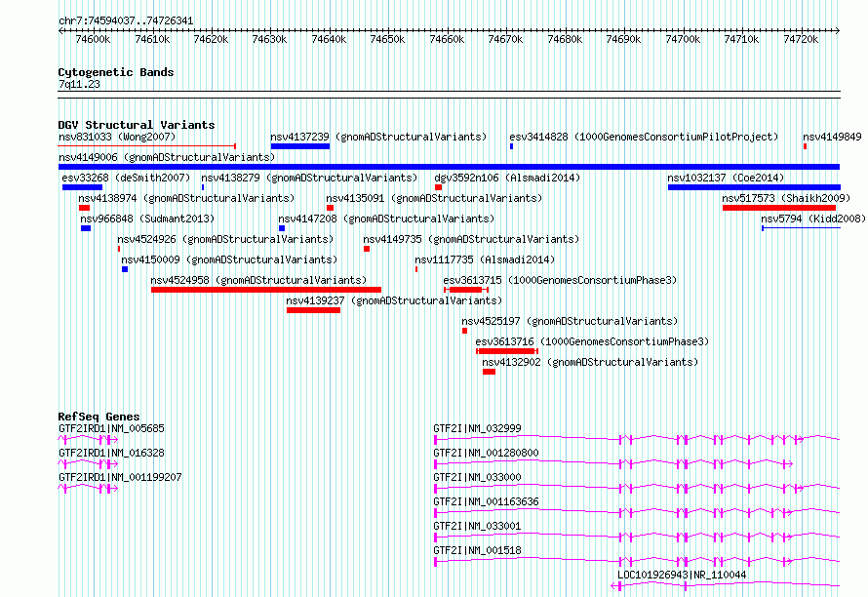Click GTF2IRD1|NM_016328 transcript label
Screen dimensions: 868x597
point(111,453)
